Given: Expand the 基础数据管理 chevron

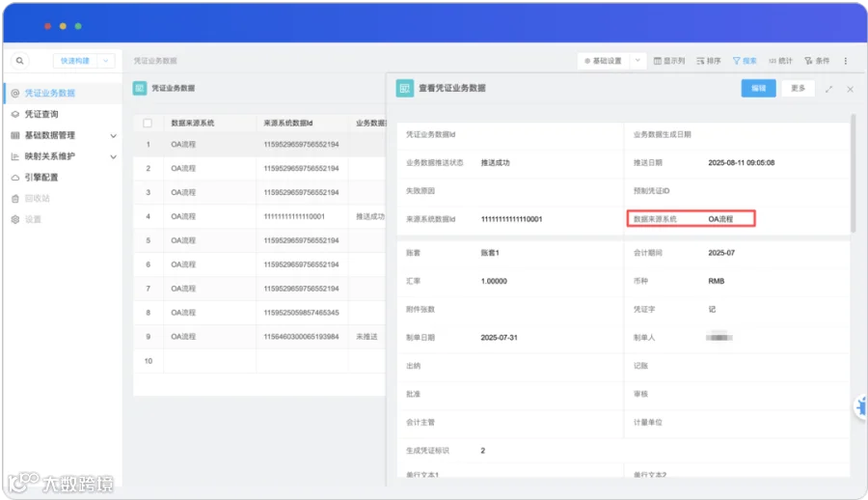Looking at the screenshot, I should coord(113,136).
